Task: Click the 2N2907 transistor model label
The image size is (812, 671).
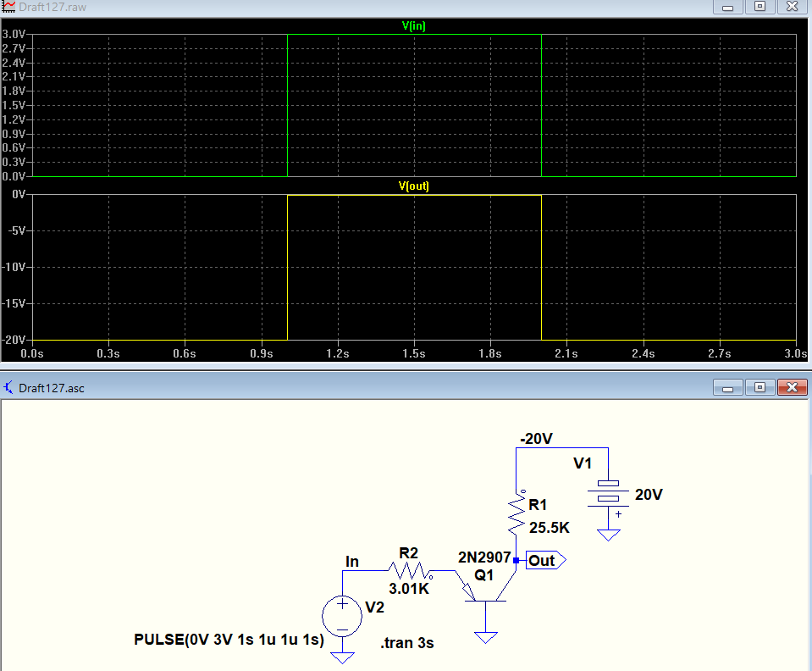Action: pos(484,557)
